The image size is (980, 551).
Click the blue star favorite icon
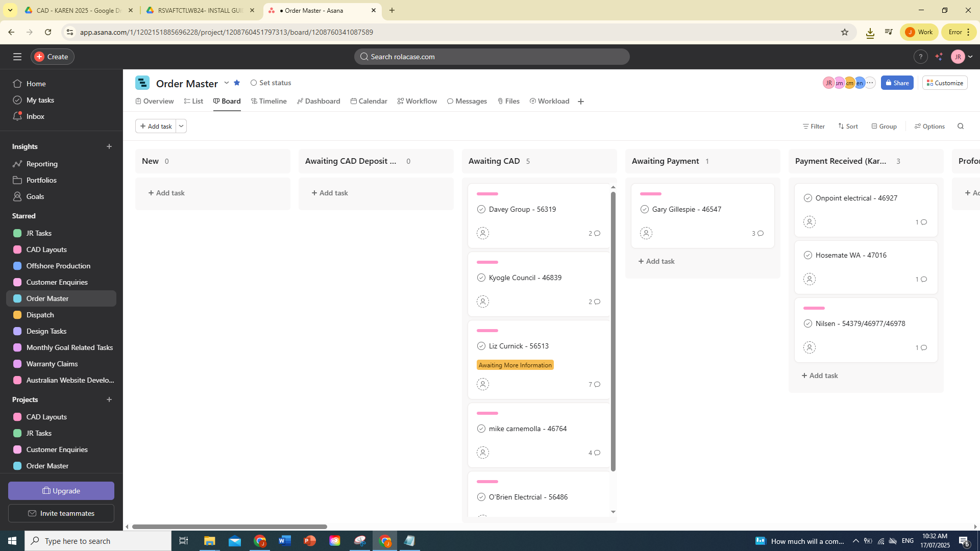[x=237, y=83]
